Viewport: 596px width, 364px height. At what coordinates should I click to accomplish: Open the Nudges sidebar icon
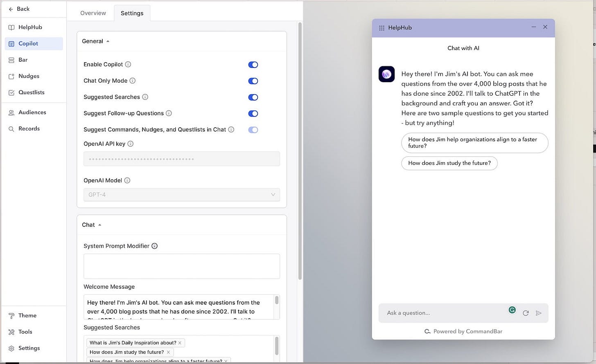point(11,76)
